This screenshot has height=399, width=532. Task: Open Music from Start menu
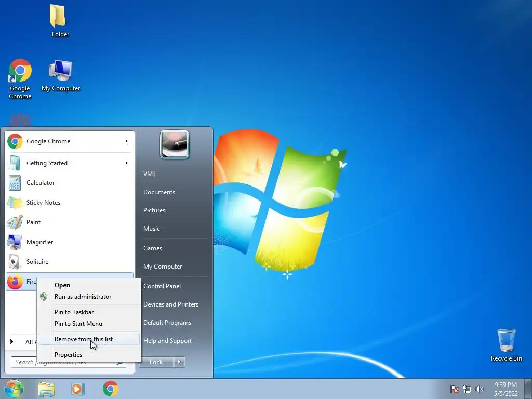(x=151, y=229)
